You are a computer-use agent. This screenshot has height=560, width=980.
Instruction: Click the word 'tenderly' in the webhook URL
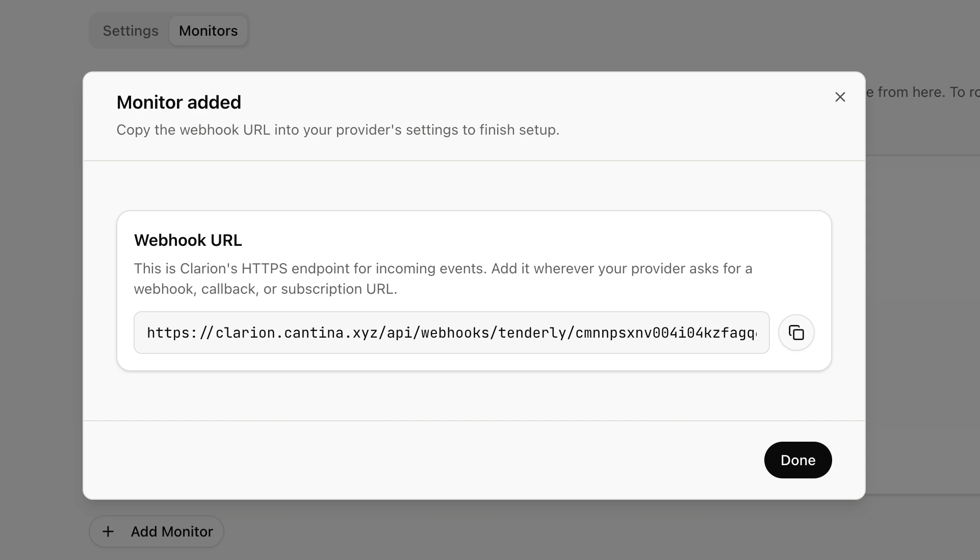[x=532, y=333]
